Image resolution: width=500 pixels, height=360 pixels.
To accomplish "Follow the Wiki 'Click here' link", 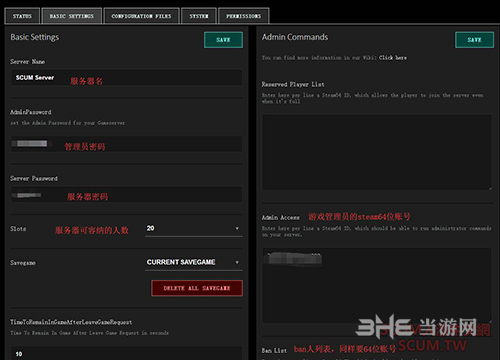I will tap(393, 58).
